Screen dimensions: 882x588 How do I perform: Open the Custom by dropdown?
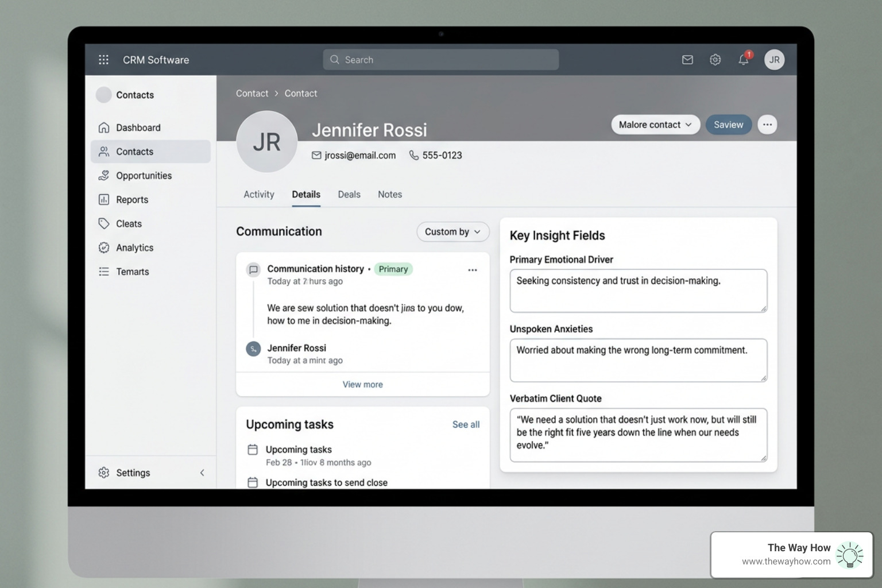[x=452, y=232]
